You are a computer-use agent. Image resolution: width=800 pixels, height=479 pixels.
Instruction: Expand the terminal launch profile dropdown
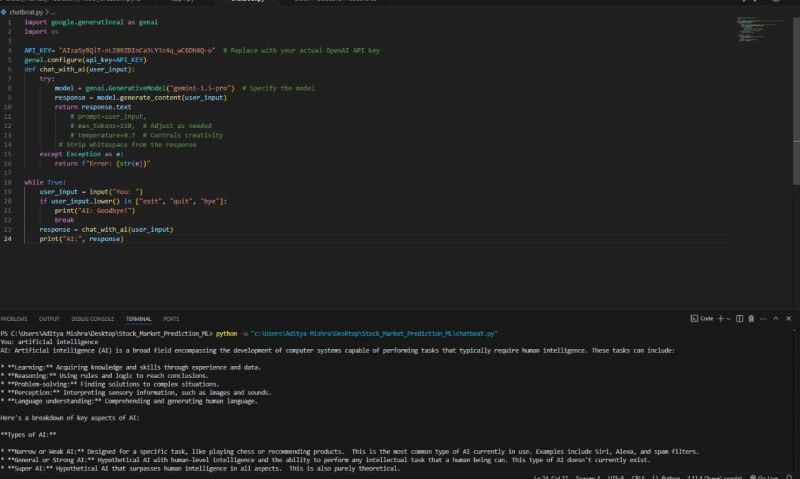click(x=727, y=318)
